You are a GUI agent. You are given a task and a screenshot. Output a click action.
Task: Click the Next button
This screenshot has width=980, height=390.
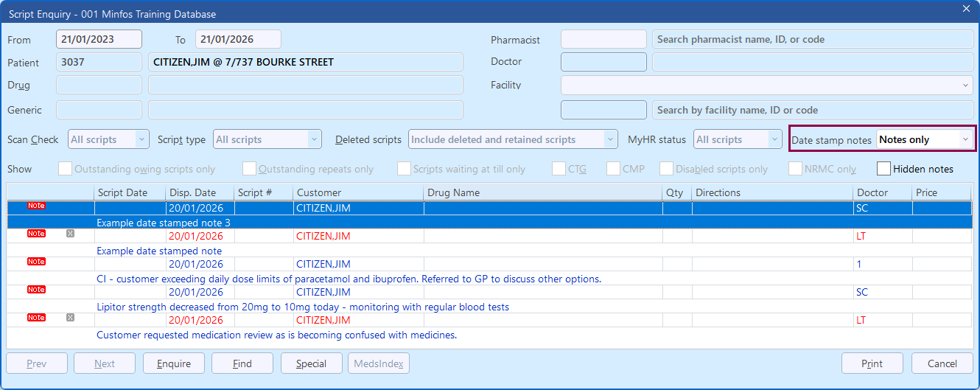tap(105, 363)
